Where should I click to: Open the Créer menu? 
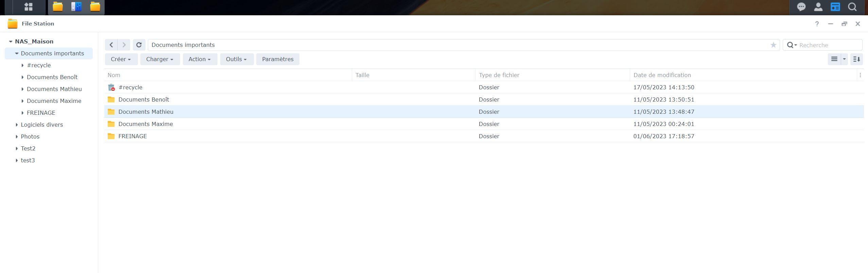click(121, 59)
